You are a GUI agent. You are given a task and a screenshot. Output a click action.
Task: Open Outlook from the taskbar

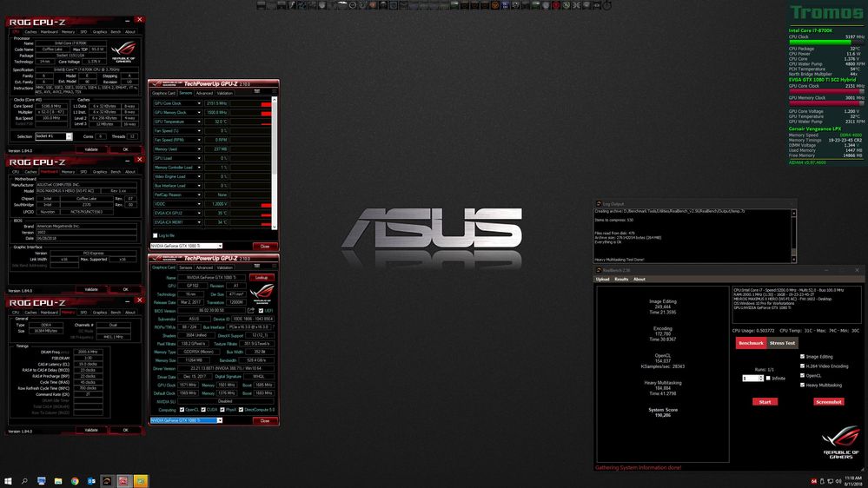[x=91, y=481]
